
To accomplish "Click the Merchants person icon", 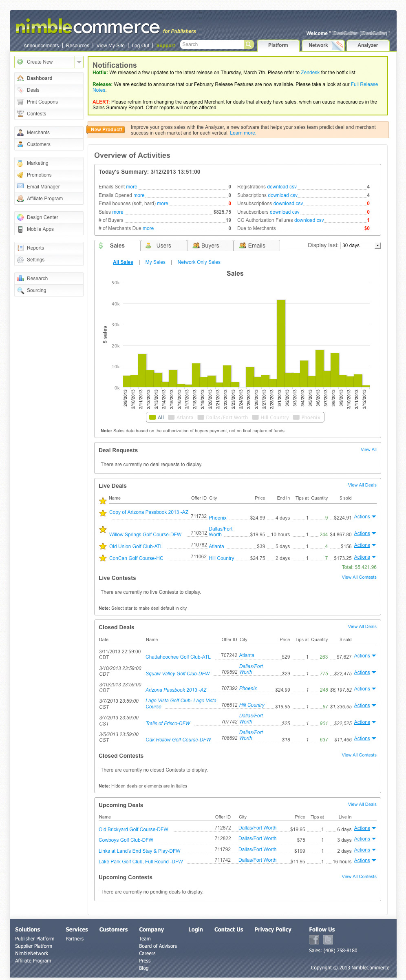I will [20, 133].
